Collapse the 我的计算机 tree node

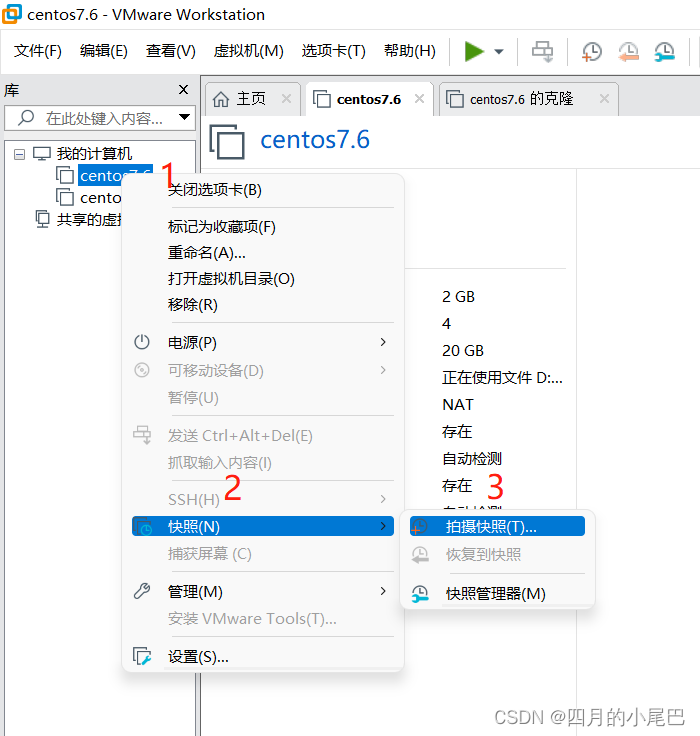click(x=19, y=154)
